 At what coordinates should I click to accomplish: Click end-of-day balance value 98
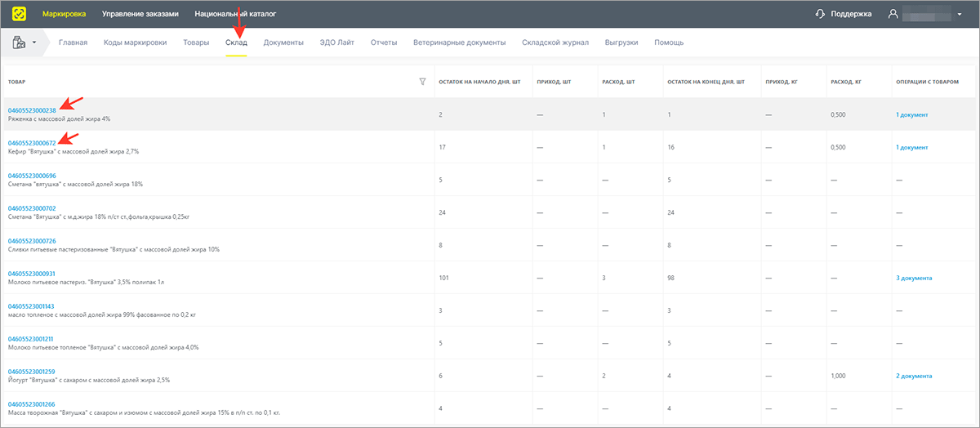click(671, 278)
